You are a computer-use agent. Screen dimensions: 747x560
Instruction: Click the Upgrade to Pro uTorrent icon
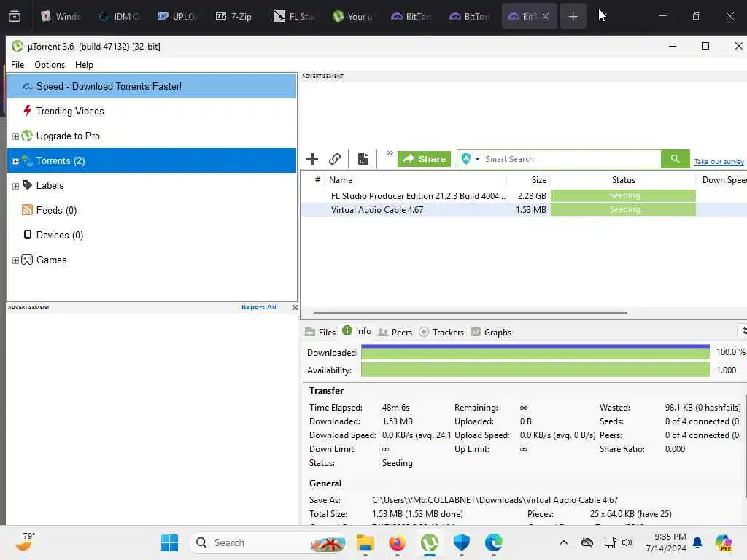tap(27, 136)
